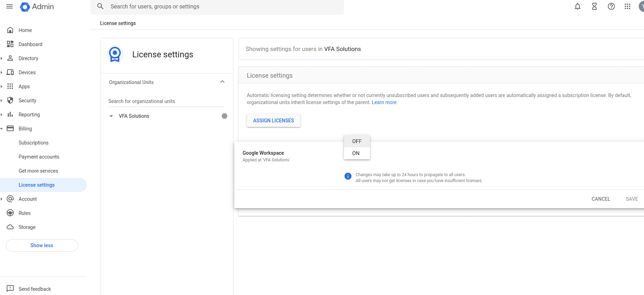644x295 pixels.
Task: Select the OFF licensing option
Action: (357, 141)
